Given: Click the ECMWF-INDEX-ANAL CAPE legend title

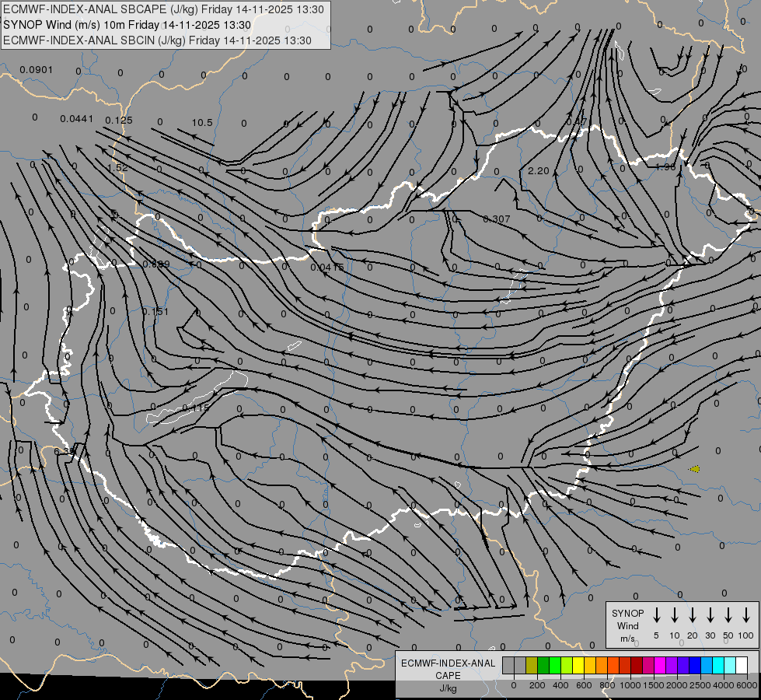Looking at the screenshot, I should [448, 669].
